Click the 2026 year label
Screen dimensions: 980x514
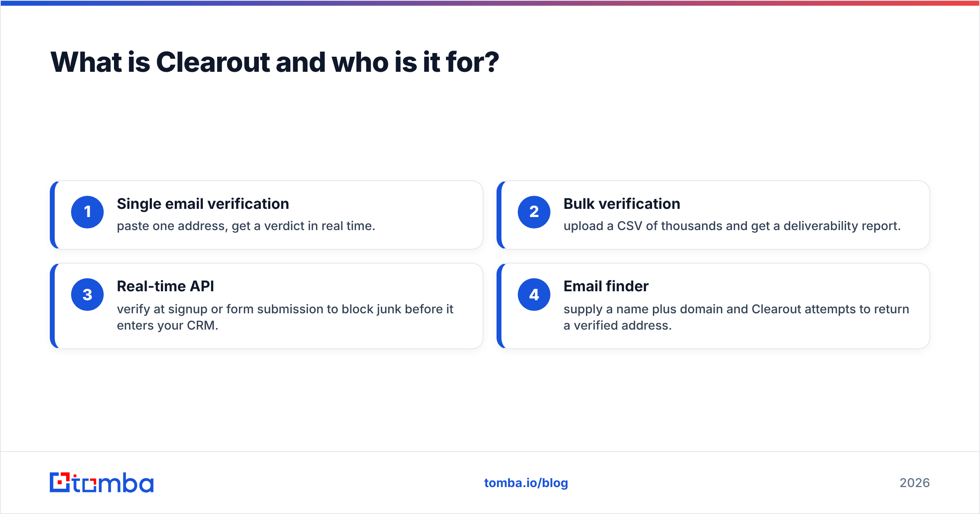(915, 483)
